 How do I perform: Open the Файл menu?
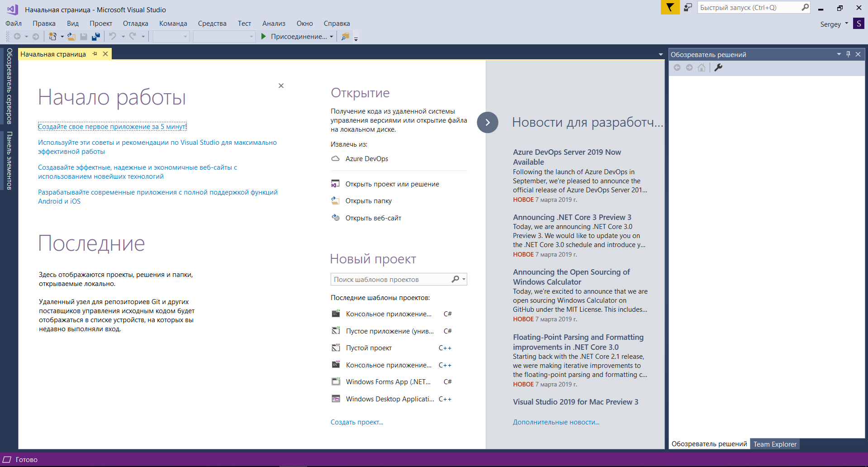coord(14,24)
